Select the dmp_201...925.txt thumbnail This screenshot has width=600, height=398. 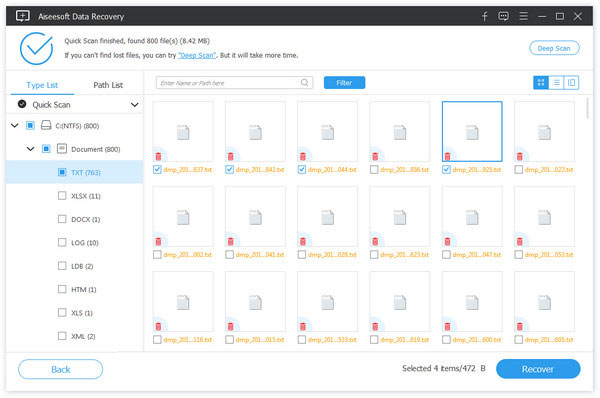(x=472, y=131)
